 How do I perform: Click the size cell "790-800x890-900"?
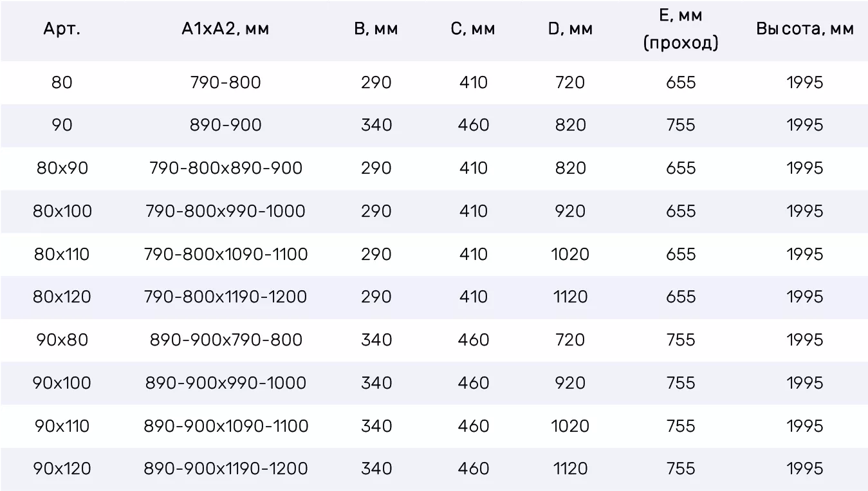click(225, 168)
